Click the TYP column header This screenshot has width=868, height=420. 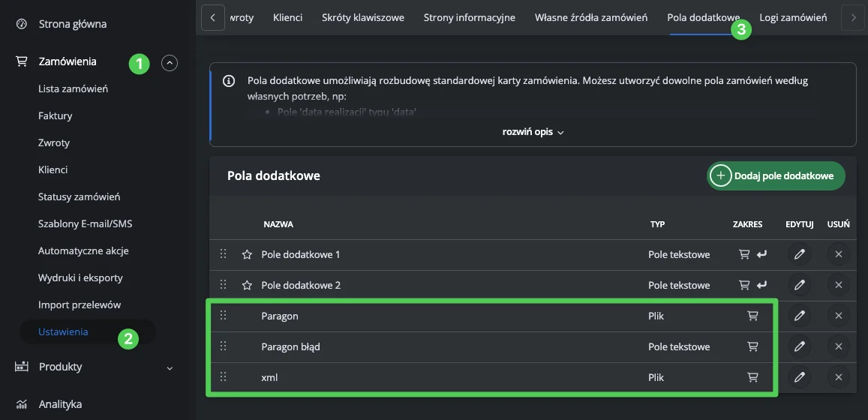pos(658,225)
